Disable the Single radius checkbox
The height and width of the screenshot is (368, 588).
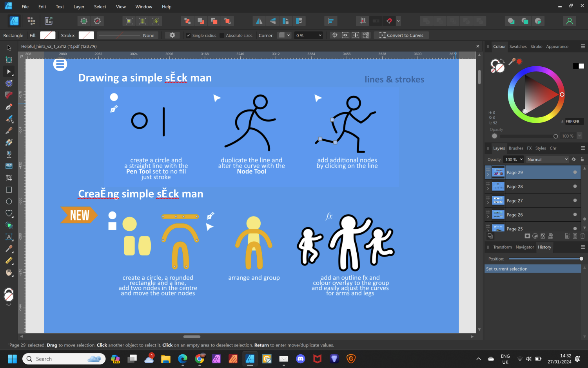[x=189, y=35]
